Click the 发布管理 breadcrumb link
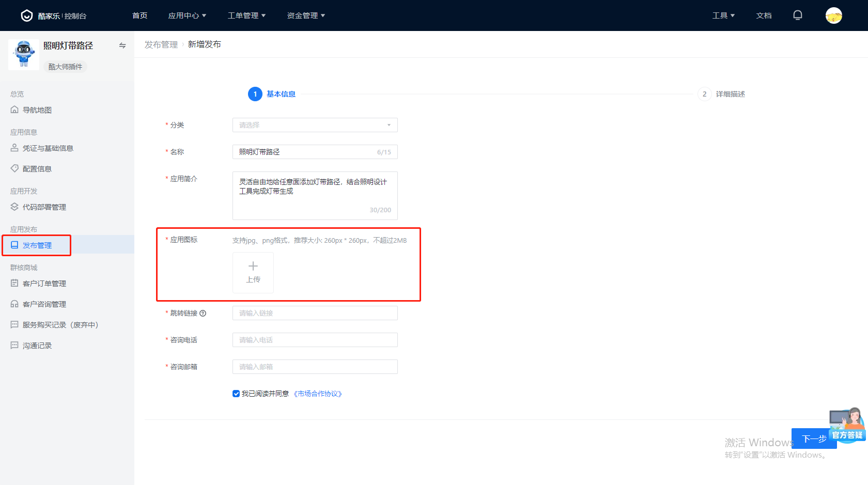 [161, 44]
